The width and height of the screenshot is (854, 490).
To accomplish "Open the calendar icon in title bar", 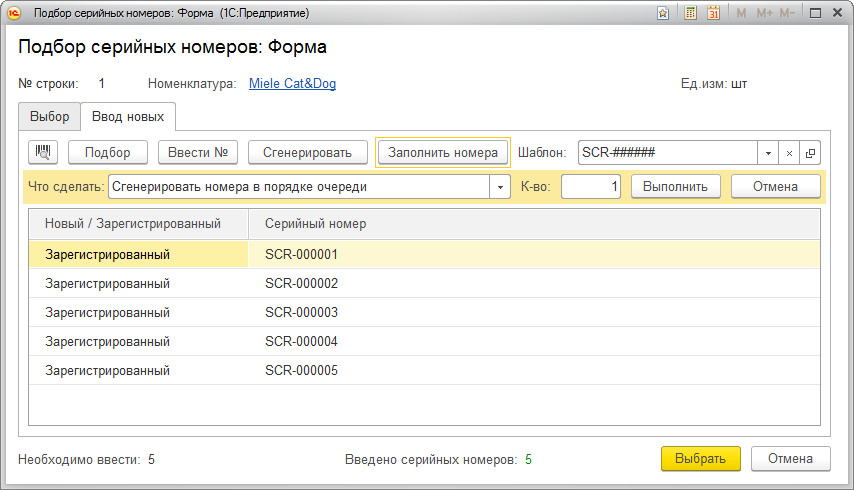I will 714,13.
